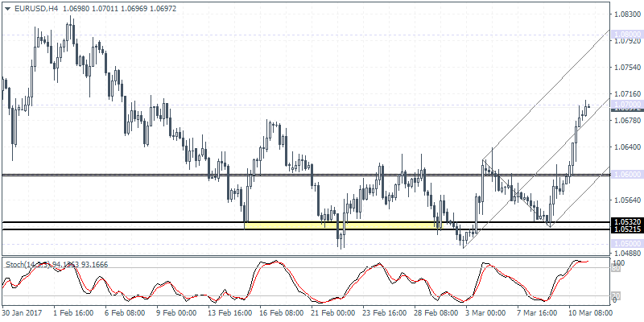Click the 1.05000 highlighted price level label

pos(626,243)
